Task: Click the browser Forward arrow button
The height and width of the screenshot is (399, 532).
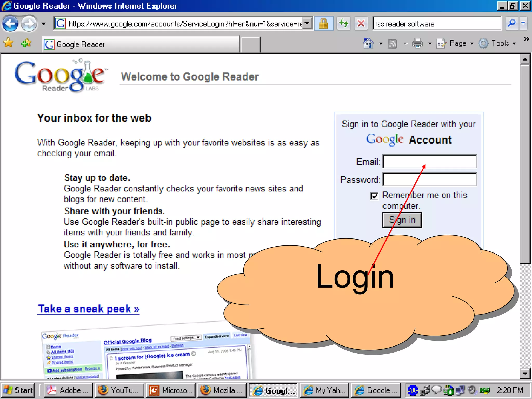Action: tap(29, 24)
